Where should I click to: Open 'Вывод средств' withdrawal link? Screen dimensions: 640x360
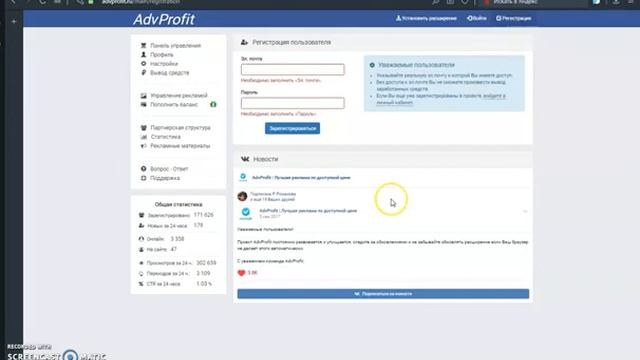point(169,73)
